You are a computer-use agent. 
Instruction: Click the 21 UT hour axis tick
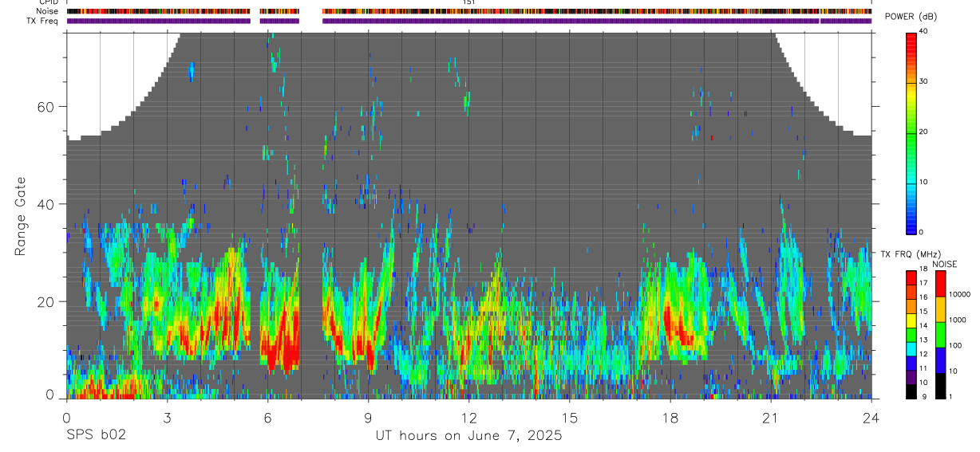[x=771, y=417]
